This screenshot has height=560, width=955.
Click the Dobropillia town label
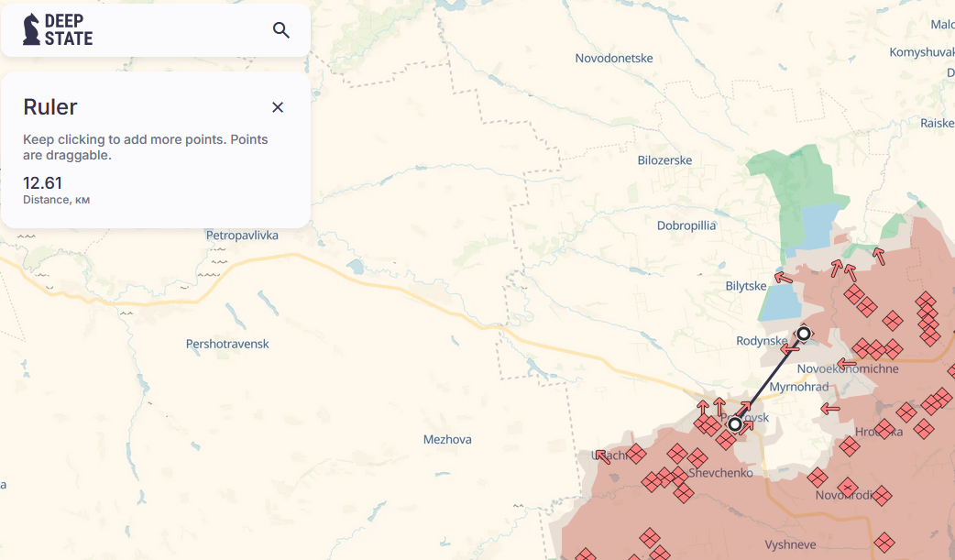[686, 225]
